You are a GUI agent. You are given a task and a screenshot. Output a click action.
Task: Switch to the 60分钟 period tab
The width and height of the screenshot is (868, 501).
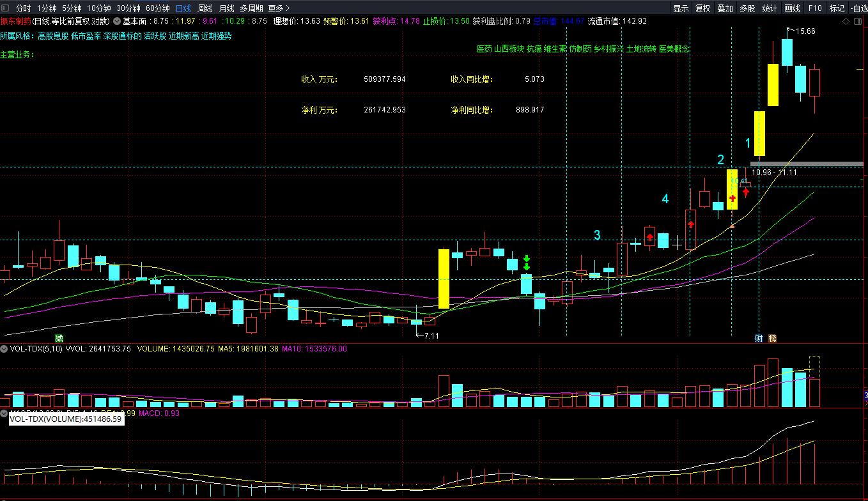(x=157, y=9)
